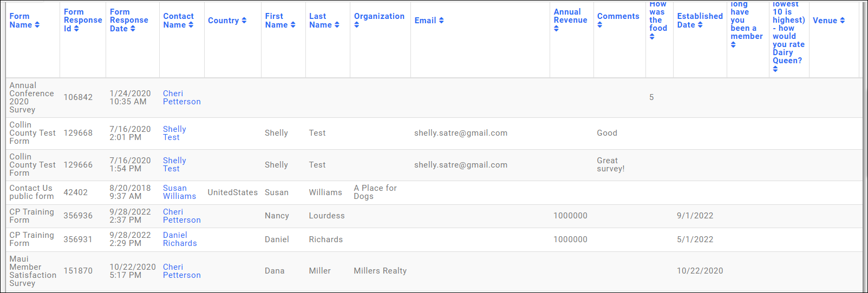Viewport: 868px width, 293px height.
Task: Select the Form Response Id cell 356936
Action: point(78,216)
